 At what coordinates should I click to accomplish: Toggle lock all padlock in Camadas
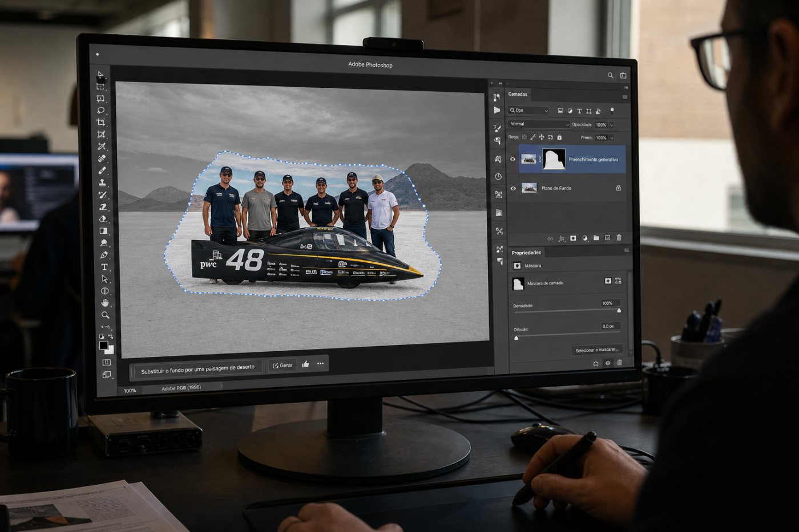559,137
